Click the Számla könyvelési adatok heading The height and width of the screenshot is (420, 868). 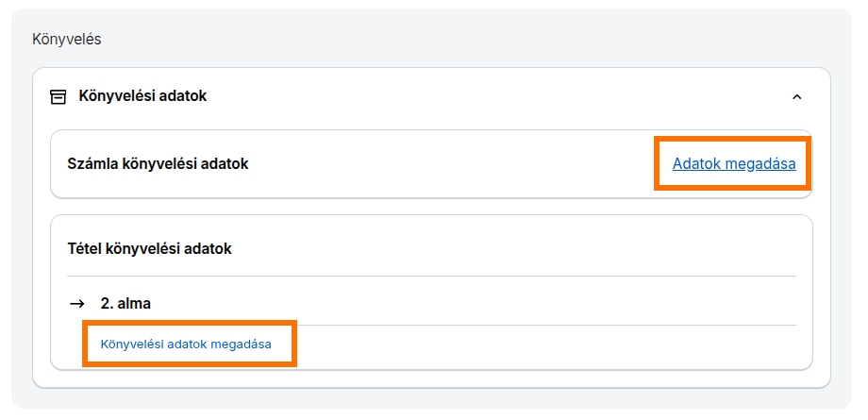[x=158, y=164]
